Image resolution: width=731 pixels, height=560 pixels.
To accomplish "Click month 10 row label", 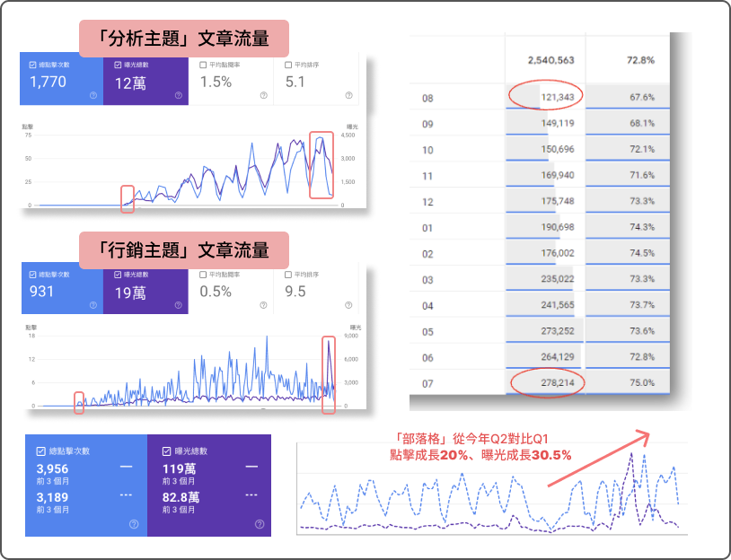I will 427,151.
